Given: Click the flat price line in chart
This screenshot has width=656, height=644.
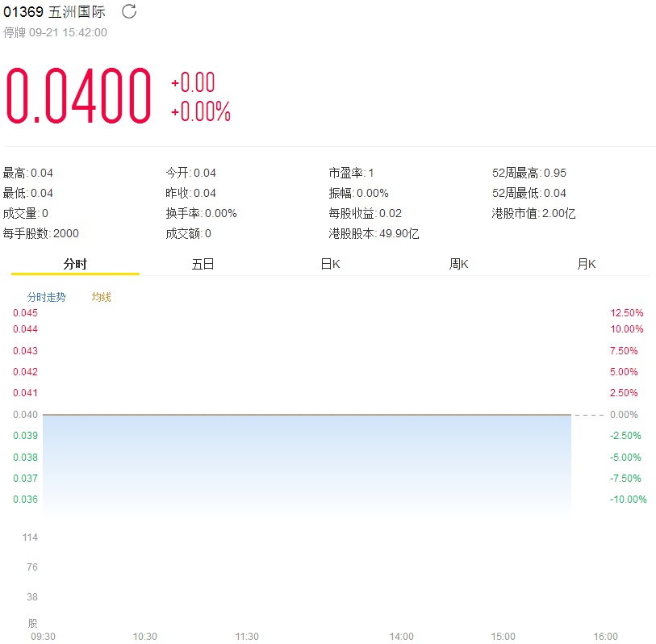Looking at the screenshot, I should (x=307, y=415).
